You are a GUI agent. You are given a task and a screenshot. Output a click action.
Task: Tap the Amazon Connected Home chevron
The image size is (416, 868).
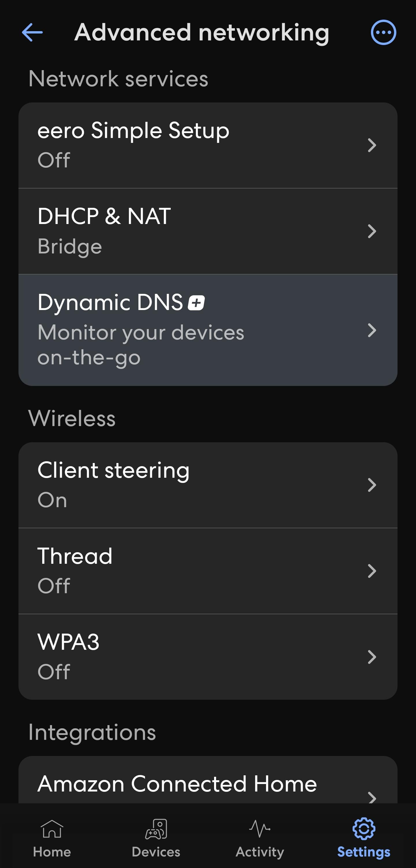pyautogui.click(x=372, y=797)
